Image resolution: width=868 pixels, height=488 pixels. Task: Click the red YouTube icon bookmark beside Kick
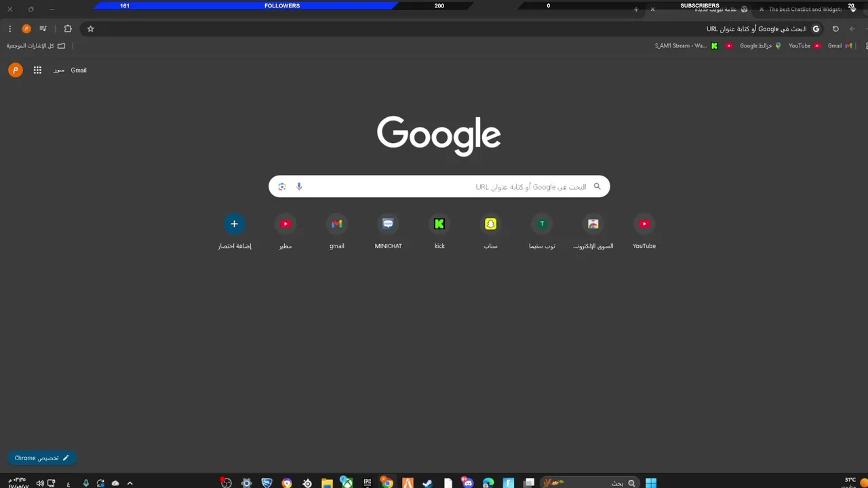pos(729,46)
